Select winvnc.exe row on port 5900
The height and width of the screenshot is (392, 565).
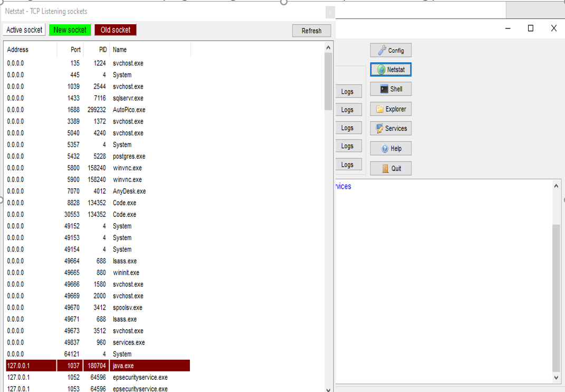[x=98, y=179]
